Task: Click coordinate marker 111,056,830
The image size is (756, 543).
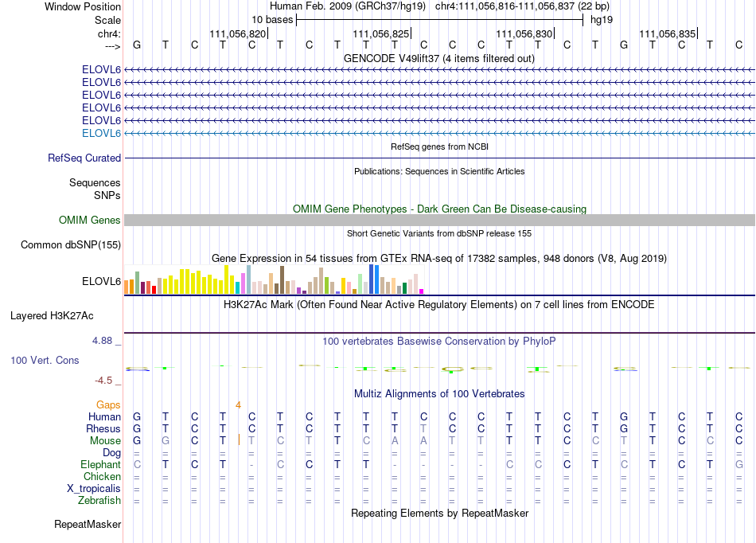Action: pos(524,33)
